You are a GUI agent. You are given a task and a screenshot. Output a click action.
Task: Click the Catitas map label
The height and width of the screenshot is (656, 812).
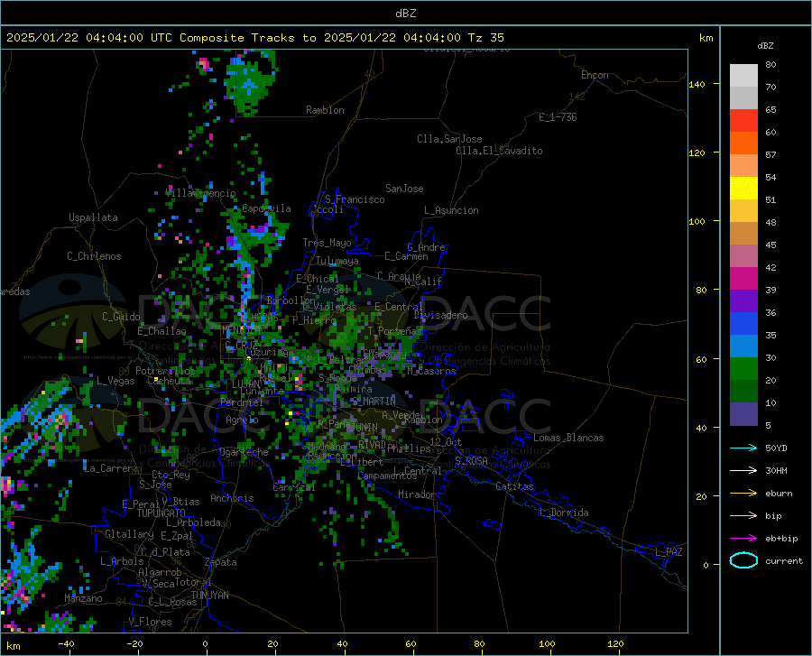tap(515, 486)
